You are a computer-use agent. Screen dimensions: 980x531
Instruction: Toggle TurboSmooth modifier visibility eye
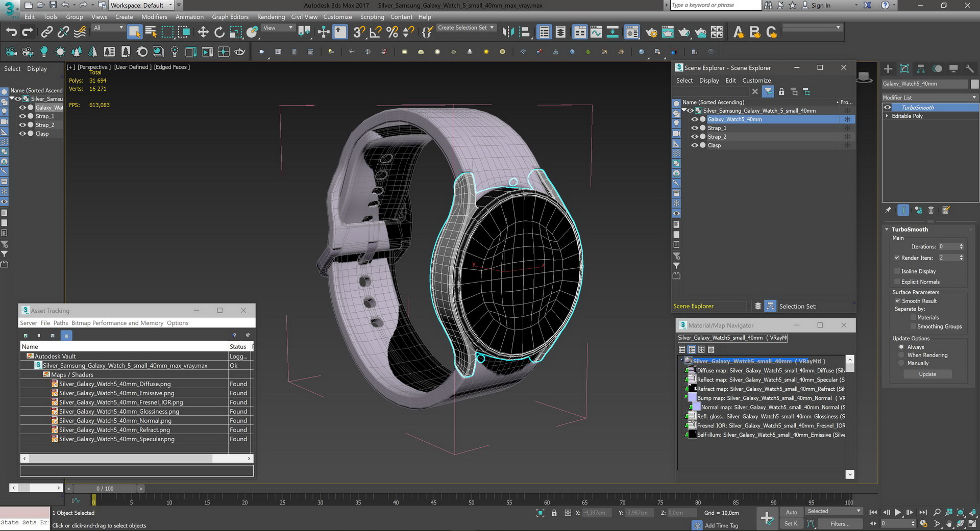tap(888, 108)
